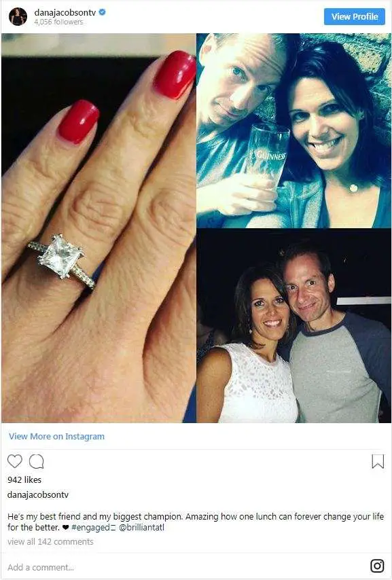Click the View Profile button
The width and height of the screenshot is (392, 580).
tap(354, 17)
